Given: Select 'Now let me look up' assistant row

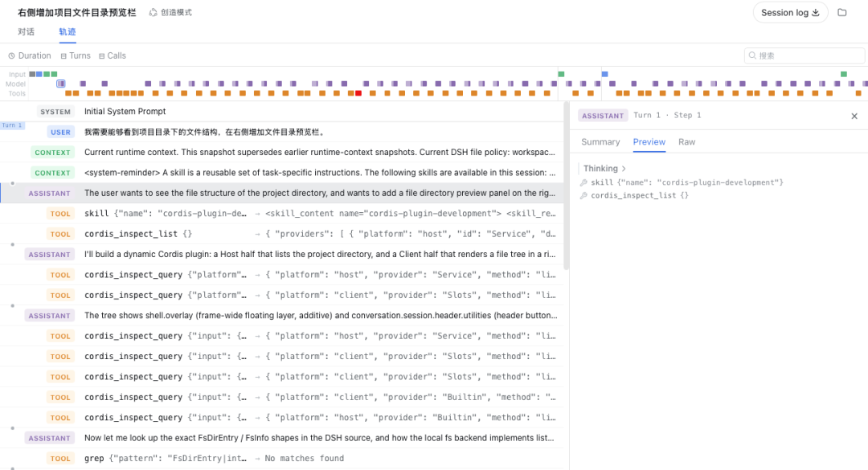Looking at the screenshot, I should pos(282,438).
